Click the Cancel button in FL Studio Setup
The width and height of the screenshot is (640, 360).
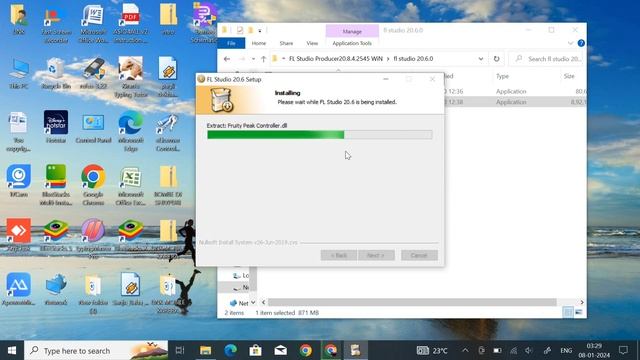pos(419,255)
